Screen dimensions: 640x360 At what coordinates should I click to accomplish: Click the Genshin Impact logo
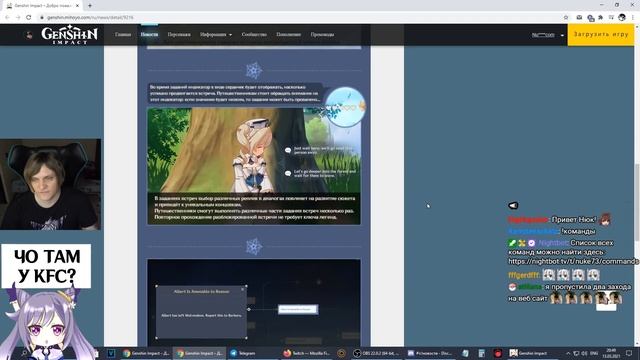(x=69, y=35)
